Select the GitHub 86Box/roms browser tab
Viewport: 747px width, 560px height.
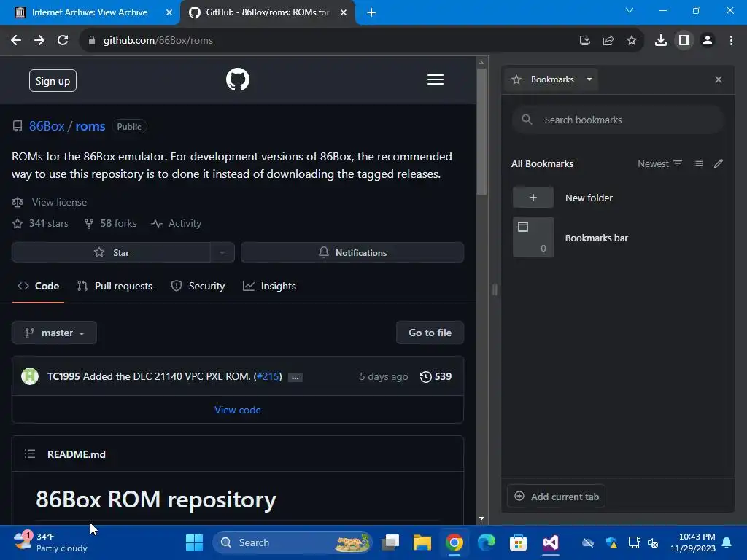(267, 12)
